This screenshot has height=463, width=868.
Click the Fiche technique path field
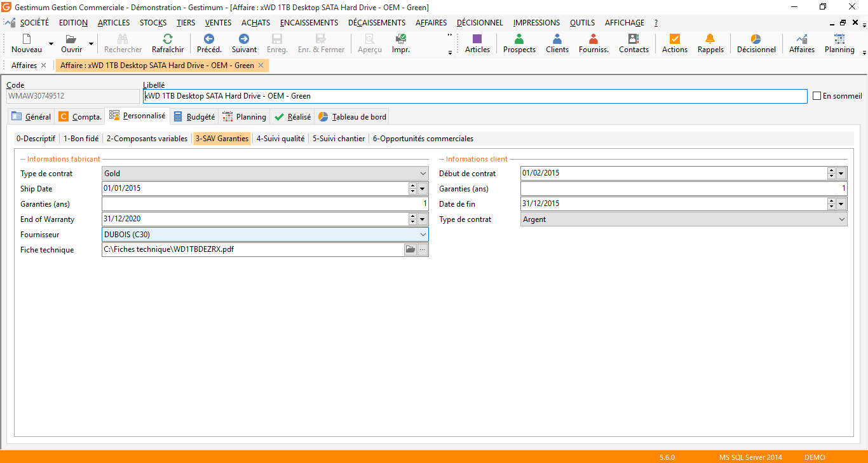(x=253, y=250)
